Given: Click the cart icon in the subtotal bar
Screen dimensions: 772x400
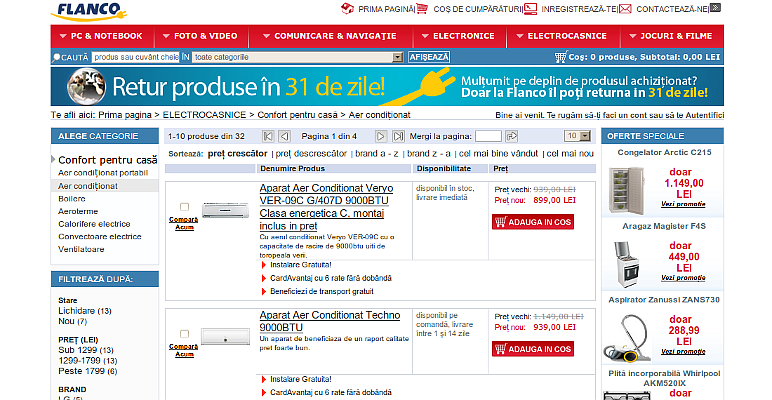Looking at the screenshot, I should pos(560,57).
